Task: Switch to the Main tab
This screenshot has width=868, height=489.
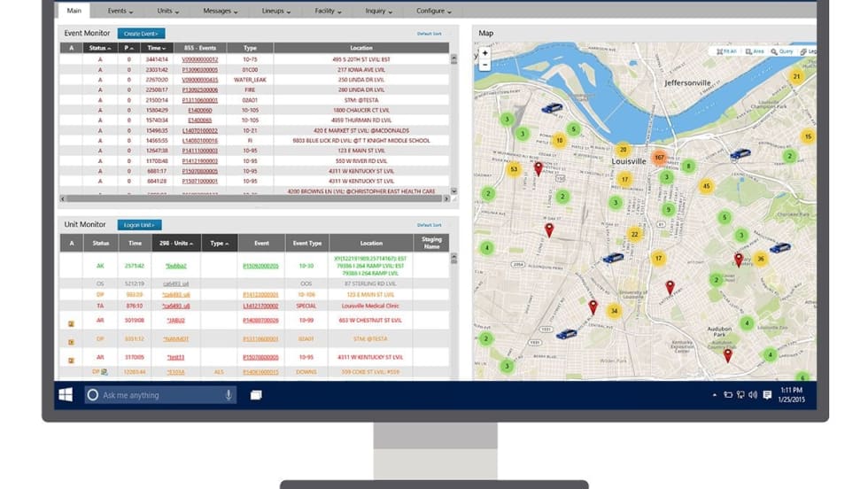Action: coord(76,12)
